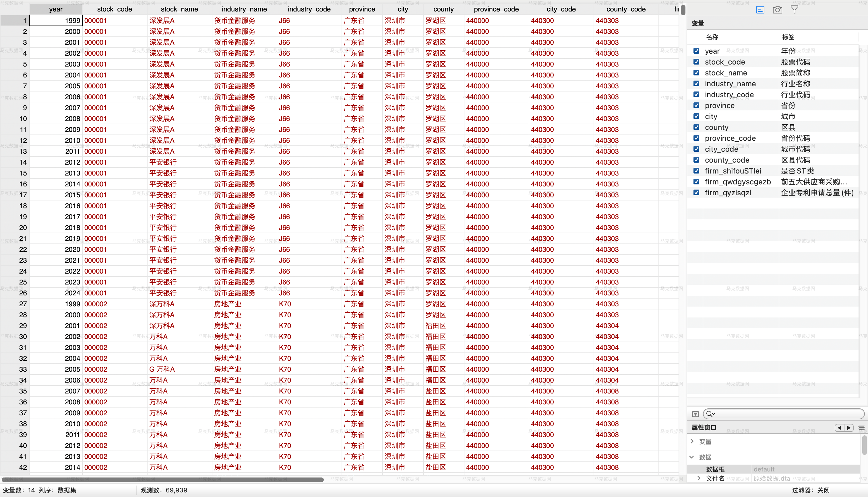Click the hamburger lines icon in 属性窗口
The height and width of the screenshot is (497, 868).
861,428
